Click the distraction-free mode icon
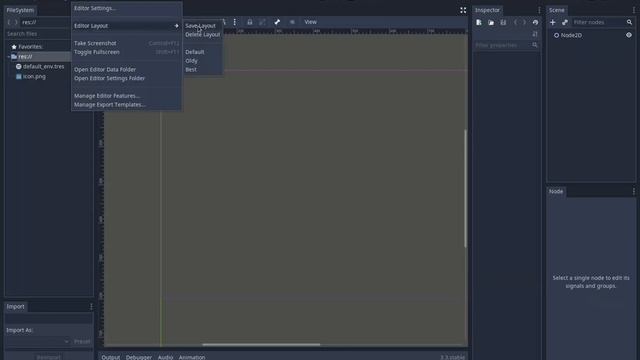 tap(463, 10)
